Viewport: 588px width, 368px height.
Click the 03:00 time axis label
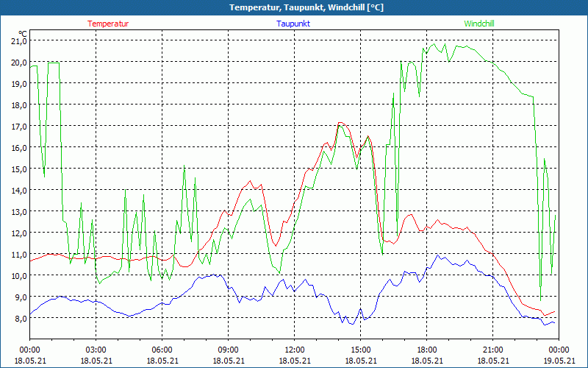[x=96, y=350]
